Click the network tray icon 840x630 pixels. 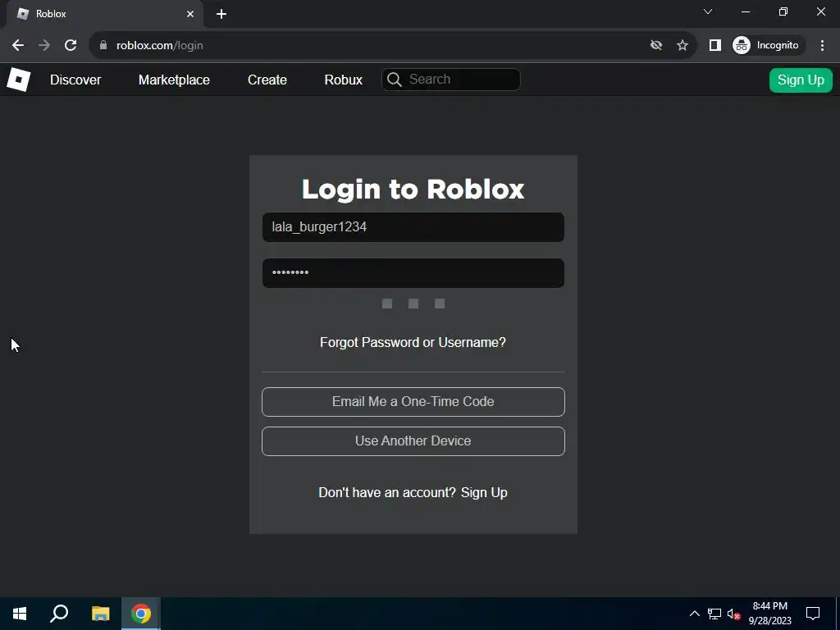714,614
